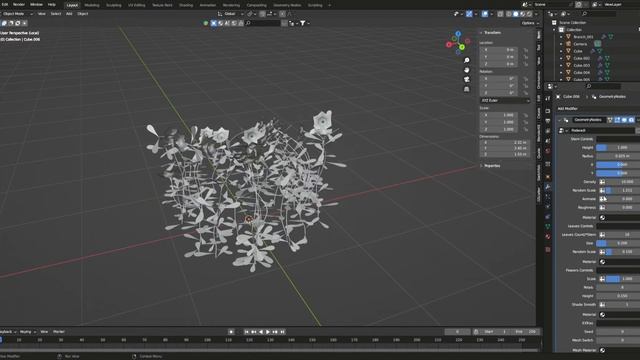Open the timeline Playback menu

[x=8, y=332]
